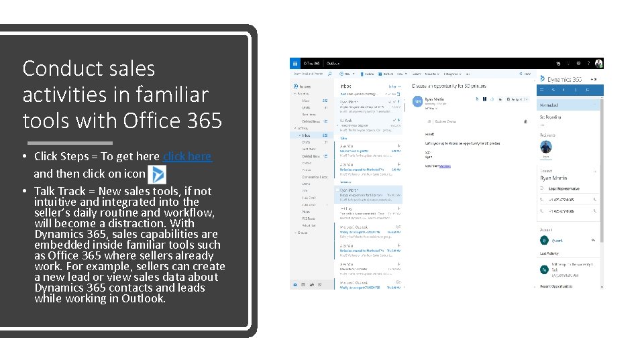Click the Dynamics 365 icon on the slide
The width and height of the screenshot is (644, 362).
tap(157, 174)
